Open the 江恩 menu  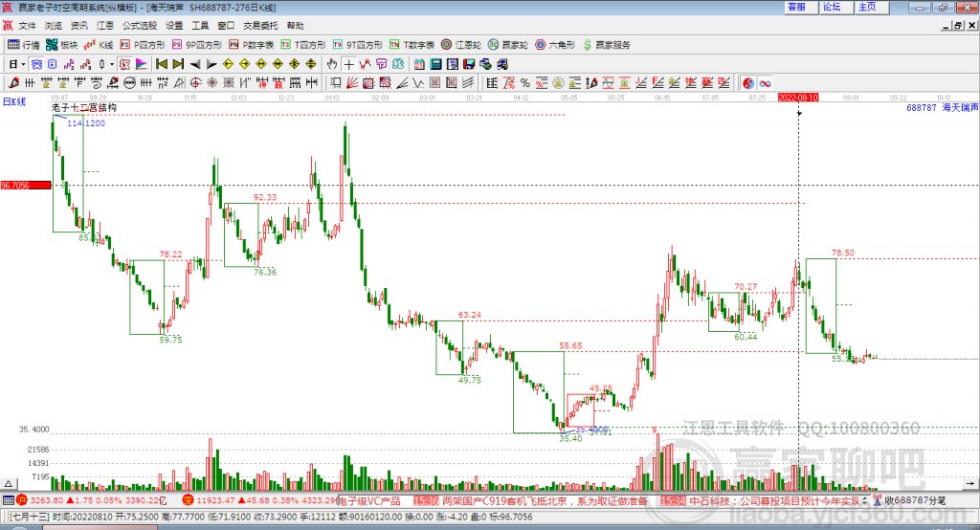click(104, 26)
